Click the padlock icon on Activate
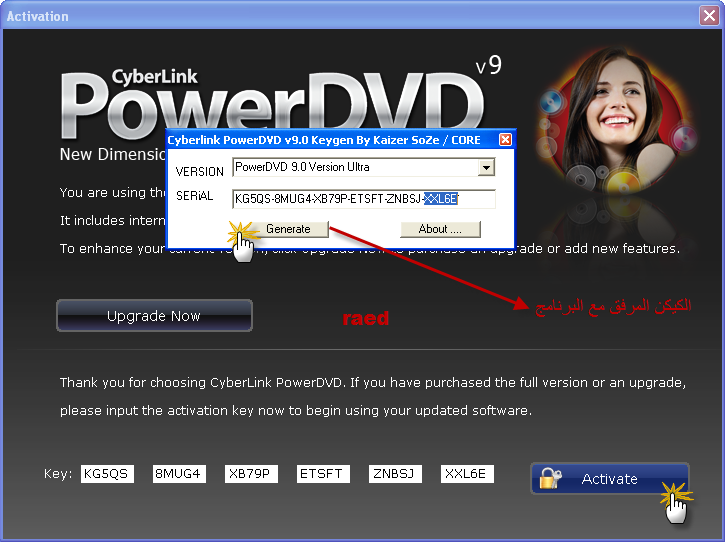725x542 pixels. pyautogui.click(x=550, y=479)
